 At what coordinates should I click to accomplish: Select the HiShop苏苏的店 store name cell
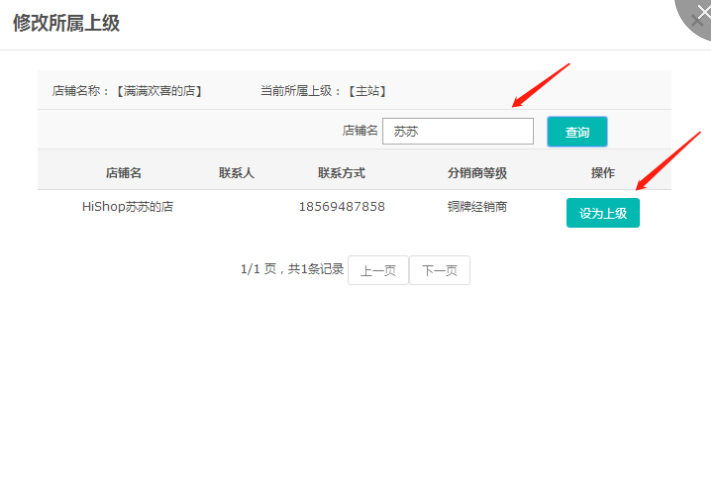click(x=127, y=207)
